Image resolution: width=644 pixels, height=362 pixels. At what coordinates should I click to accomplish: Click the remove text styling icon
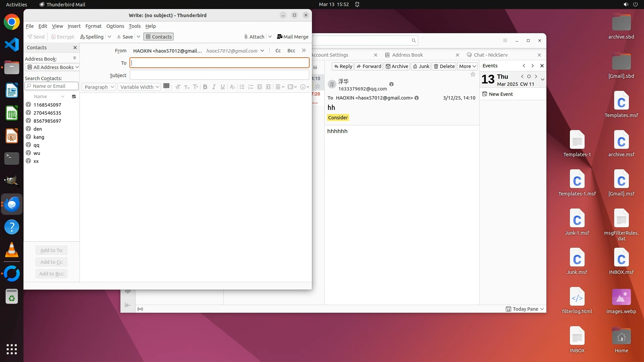click(232, 87)
